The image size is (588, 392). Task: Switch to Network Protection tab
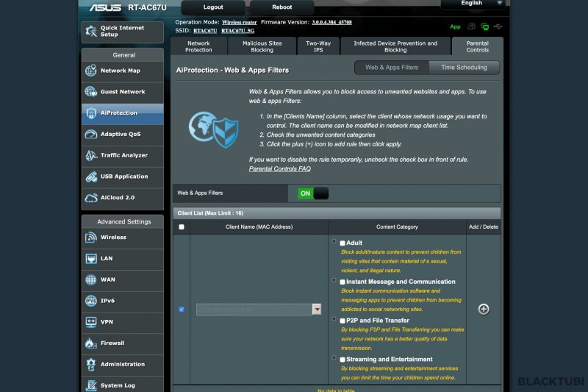point(198,46)
